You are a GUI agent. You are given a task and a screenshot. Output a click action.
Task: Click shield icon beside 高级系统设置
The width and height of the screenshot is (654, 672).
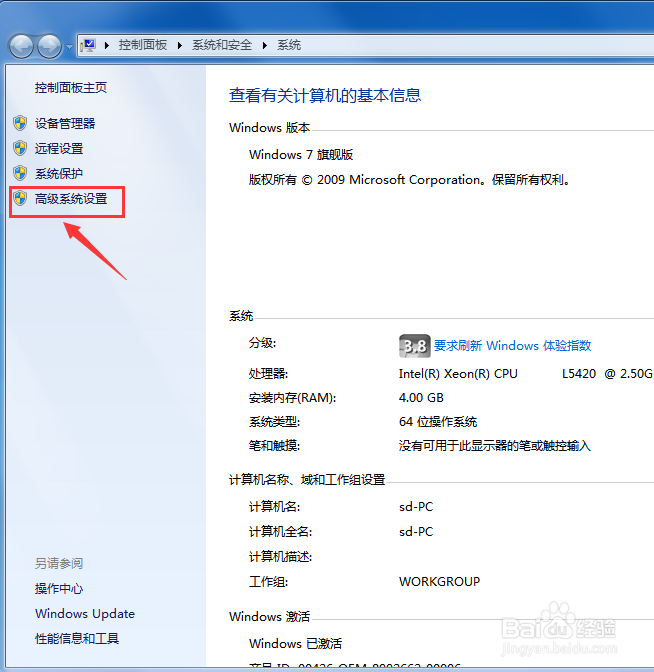[x=20, y=198]
